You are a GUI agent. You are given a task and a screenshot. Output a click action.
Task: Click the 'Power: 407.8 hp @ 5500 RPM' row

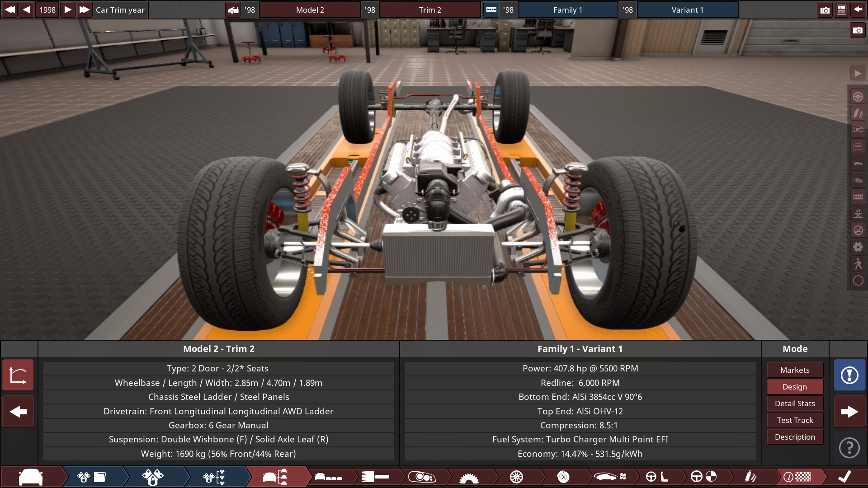(580, 368)
